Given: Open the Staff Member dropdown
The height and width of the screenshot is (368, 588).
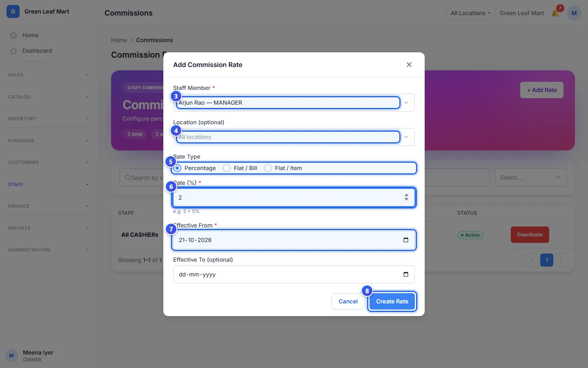Looking at the screenshot, I should (294, 103).
